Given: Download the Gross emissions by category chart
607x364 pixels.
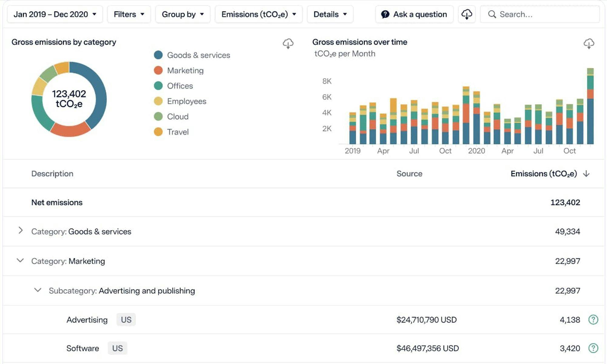Looking at the screenshot, I should coord(288,44).
